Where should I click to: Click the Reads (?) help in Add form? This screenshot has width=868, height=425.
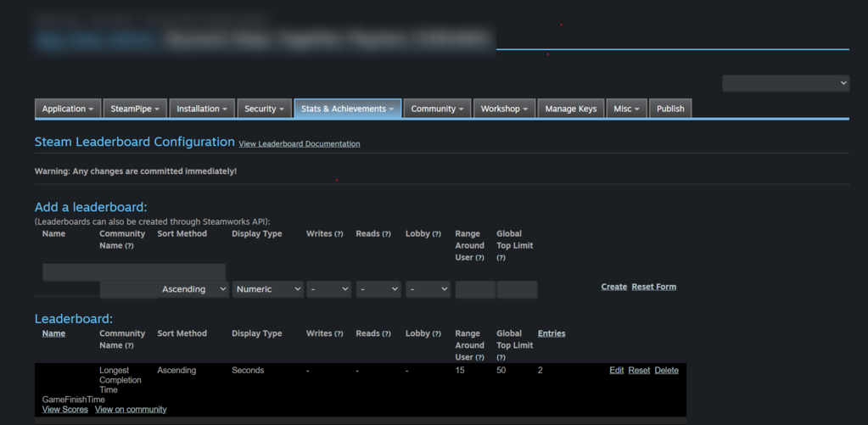coord(386,234)
